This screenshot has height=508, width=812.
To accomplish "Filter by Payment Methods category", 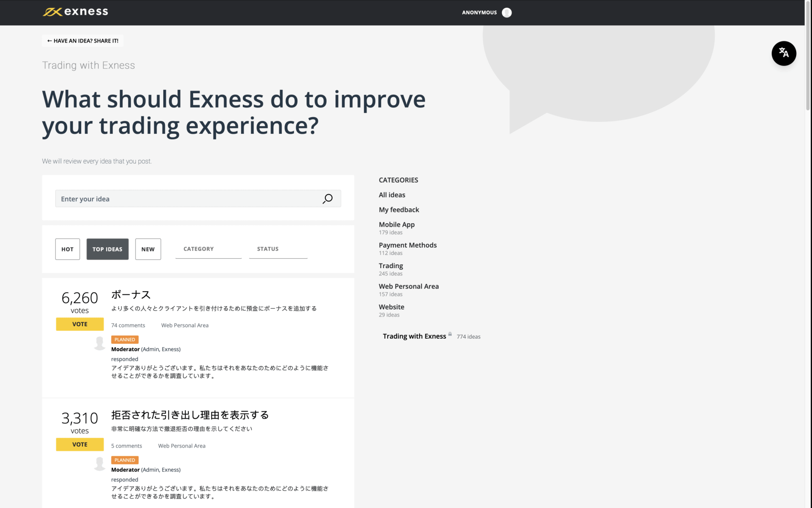I will click(x=408, y=245).
